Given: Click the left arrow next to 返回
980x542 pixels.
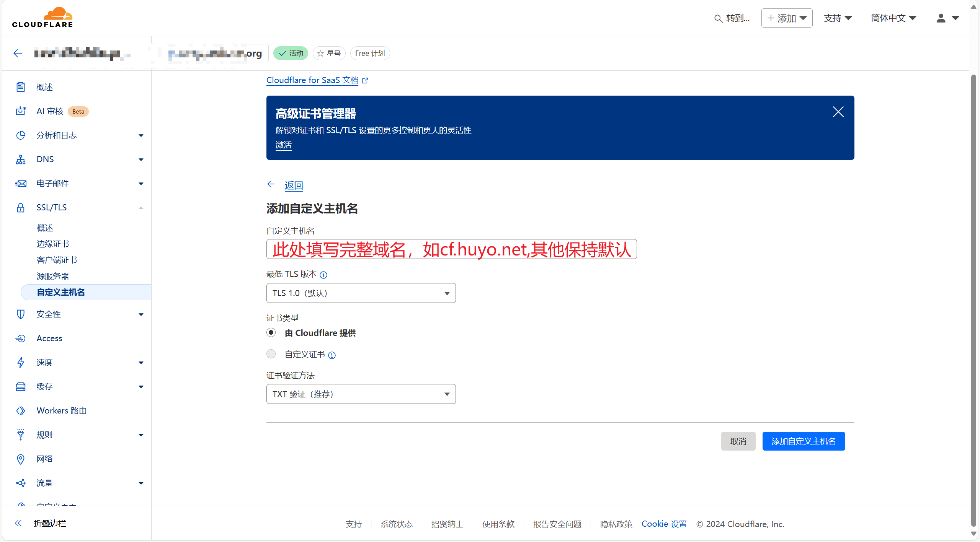Looking at the screenshot, I should (x=271, y=184).
